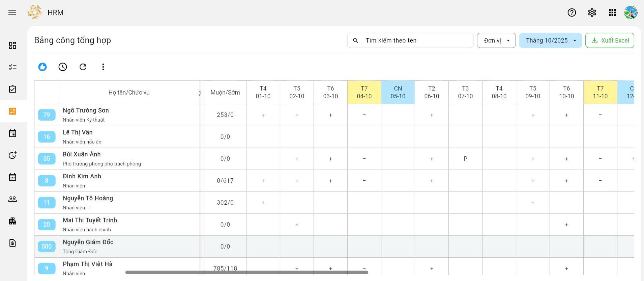
Task: Select the orange calculator sidebar icon
Action: click(x=12, y=111)
